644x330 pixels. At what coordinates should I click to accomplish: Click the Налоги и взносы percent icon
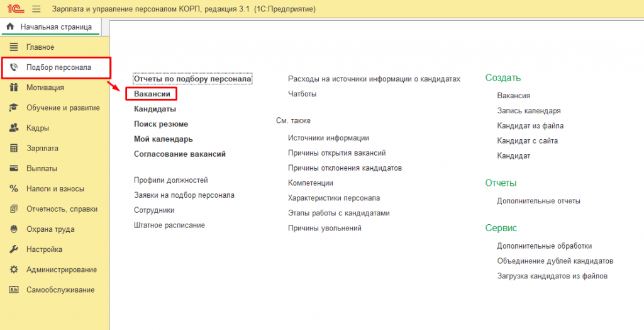14,189
